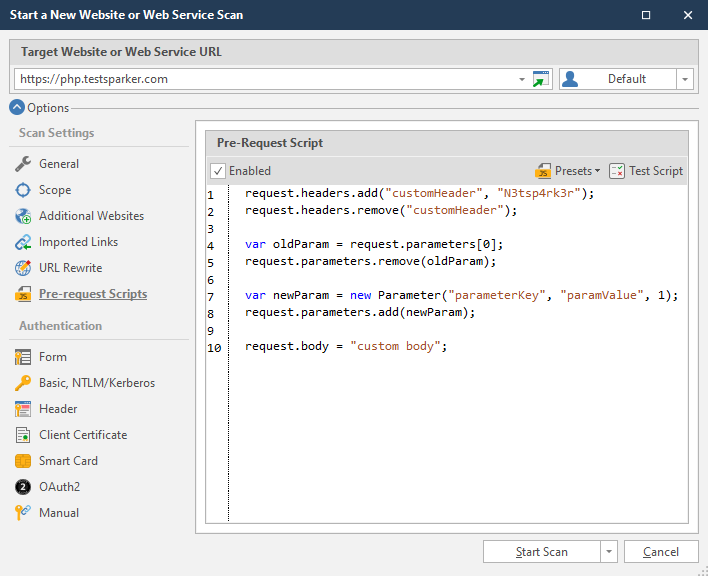This screenshot has height=576, width=708.
Task: Select the Scope target icon
Action: (23, 190)
